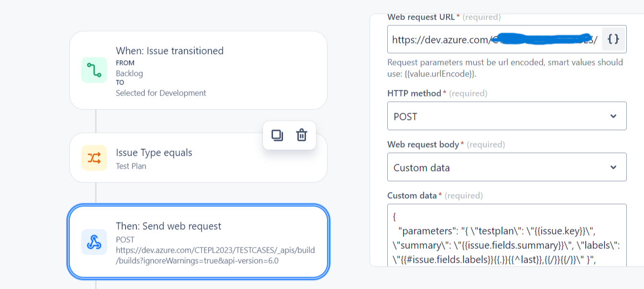The image size is (644, 289).
Task: Click the Send web request webhook icon
Action: point(94,242)
